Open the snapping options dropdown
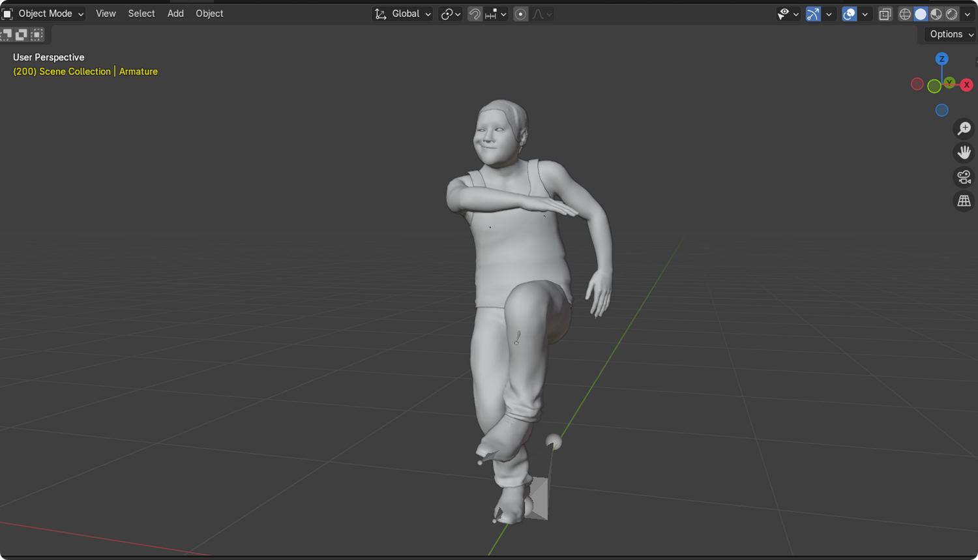978x560 pixels. tap(496, 14)
